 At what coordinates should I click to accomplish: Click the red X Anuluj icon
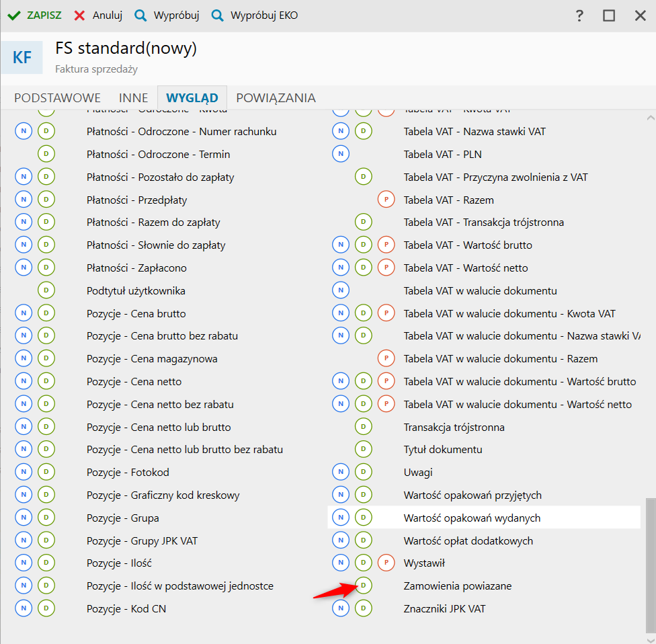point(80,15)
